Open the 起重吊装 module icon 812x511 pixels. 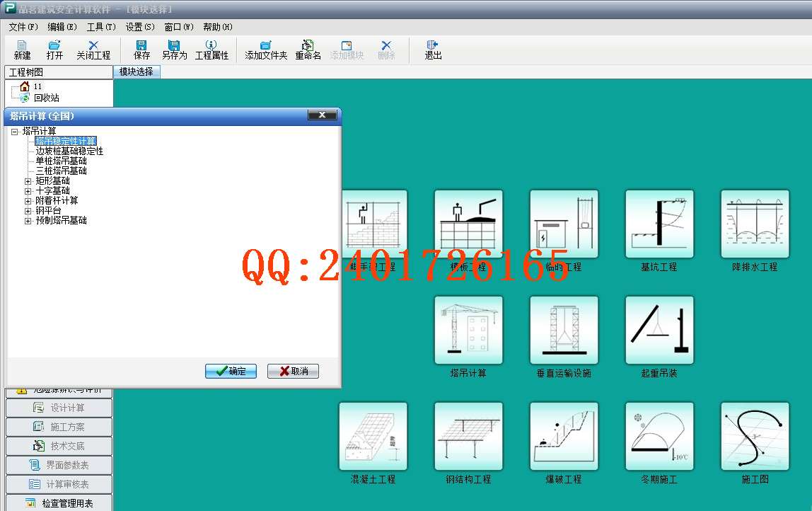coord(659,330)
